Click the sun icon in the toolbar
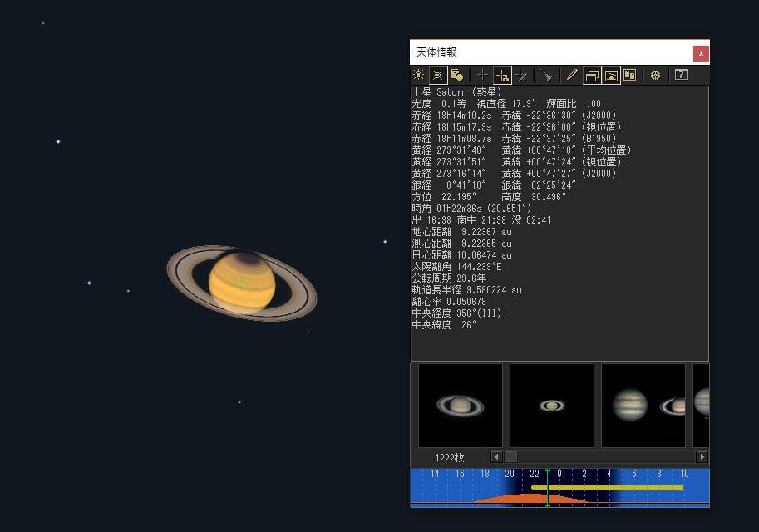The height and width of the screenshot is (532, 759). (419, 75)
